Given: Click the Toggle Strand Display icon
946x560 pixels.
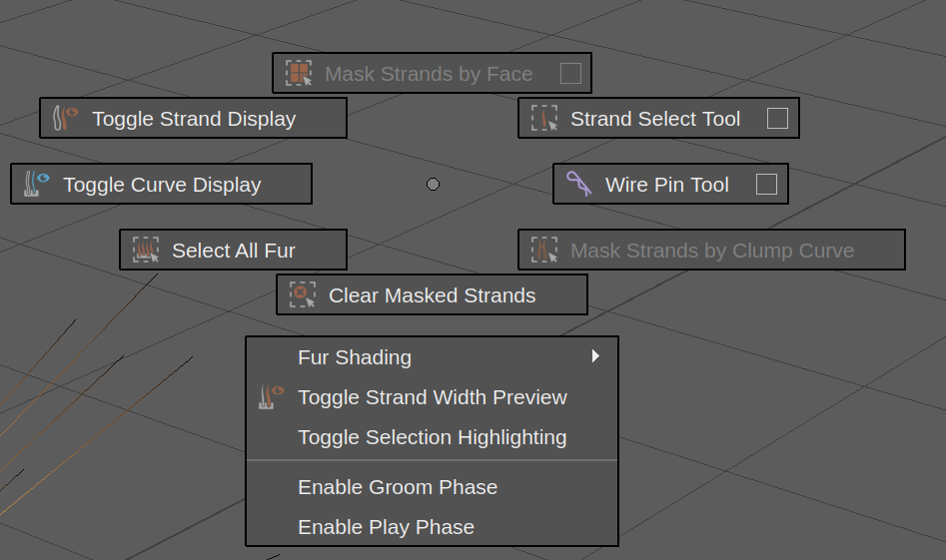Looking at the screenshot, I should click(66, 118).
